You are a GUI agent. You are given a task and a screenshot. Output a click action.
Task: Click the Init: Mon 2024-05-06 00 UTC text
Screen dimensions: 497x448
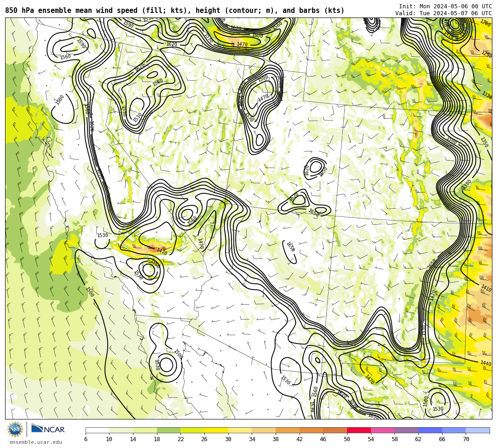click(445, 6)
